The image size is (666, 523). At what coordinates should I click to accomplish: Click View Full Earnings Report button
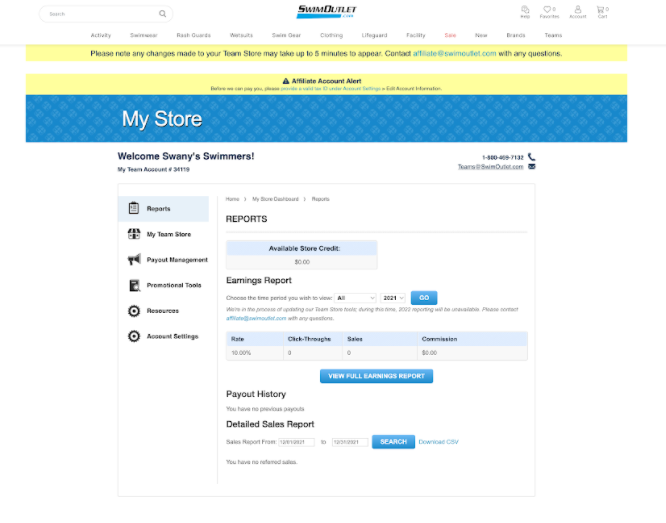[x=376, y=376]
